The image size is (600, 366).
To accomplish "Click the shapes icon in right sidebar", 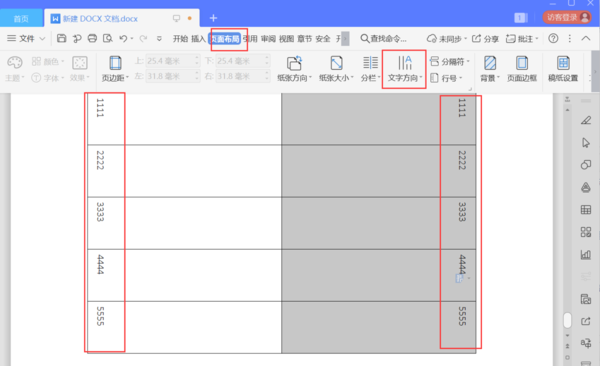I will 585,165.
